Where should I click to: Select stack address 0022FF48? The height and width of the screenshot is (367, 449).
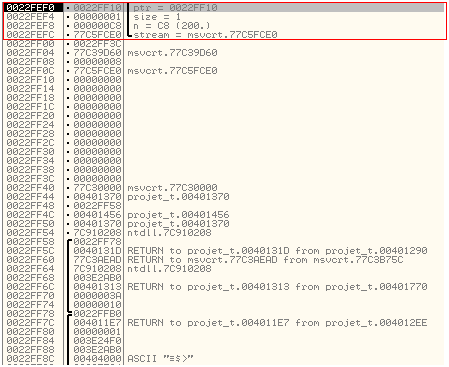click(x=30, y=206)
